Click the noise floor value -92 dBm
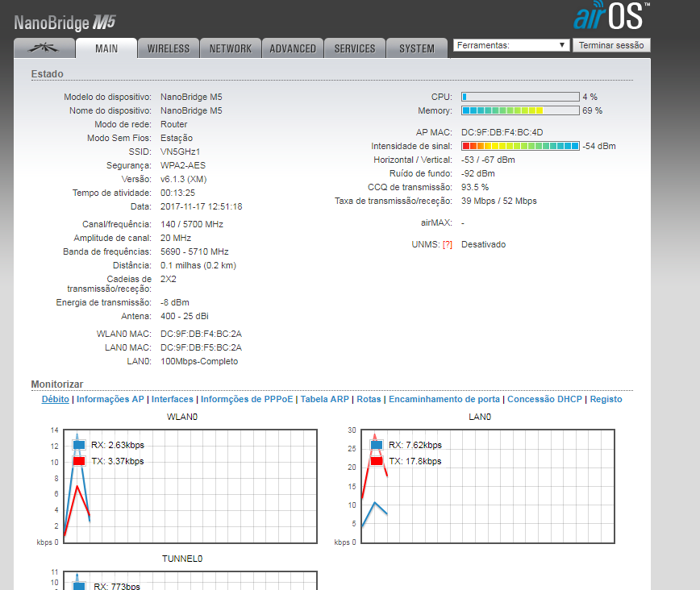Viewport: 700px width, 590px height. (478, 173)
